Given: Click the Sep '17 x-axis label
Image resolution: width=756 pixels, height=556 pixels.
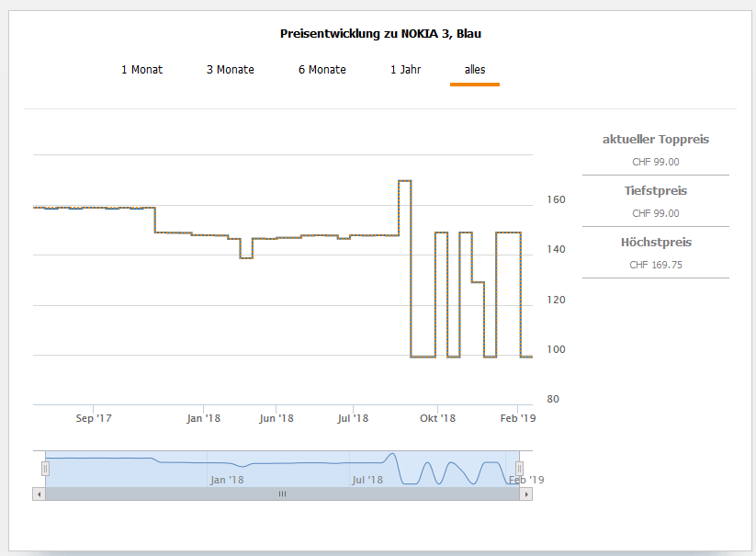Looking at the screenshot, I should 94,419.
